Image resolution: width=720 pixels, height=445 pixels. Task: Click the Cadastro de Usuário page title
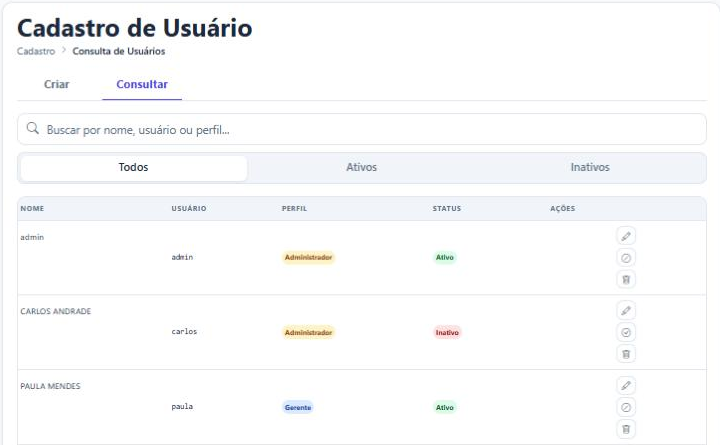(x=135, y=28)
